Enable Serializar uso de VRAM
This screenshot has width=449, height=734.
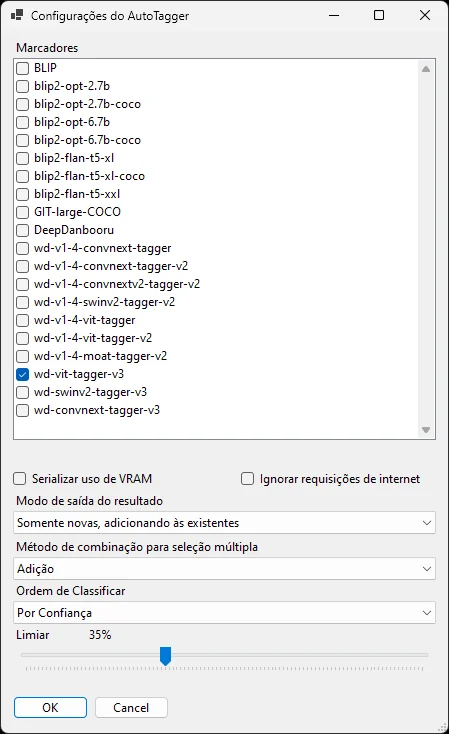[x=20, y=478]
